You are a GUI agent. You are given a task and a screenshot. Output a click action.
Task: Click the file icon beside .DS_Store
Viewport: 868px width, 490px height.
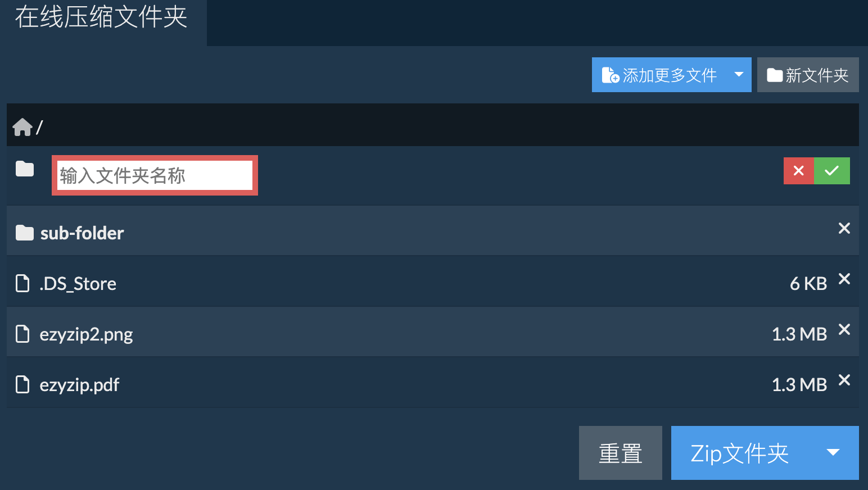pos(22,283)
